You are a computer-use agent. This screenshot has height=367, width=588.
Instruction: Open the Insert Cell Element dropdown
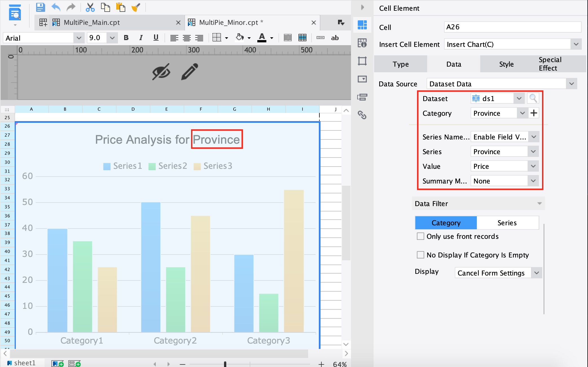click(576, 44)
